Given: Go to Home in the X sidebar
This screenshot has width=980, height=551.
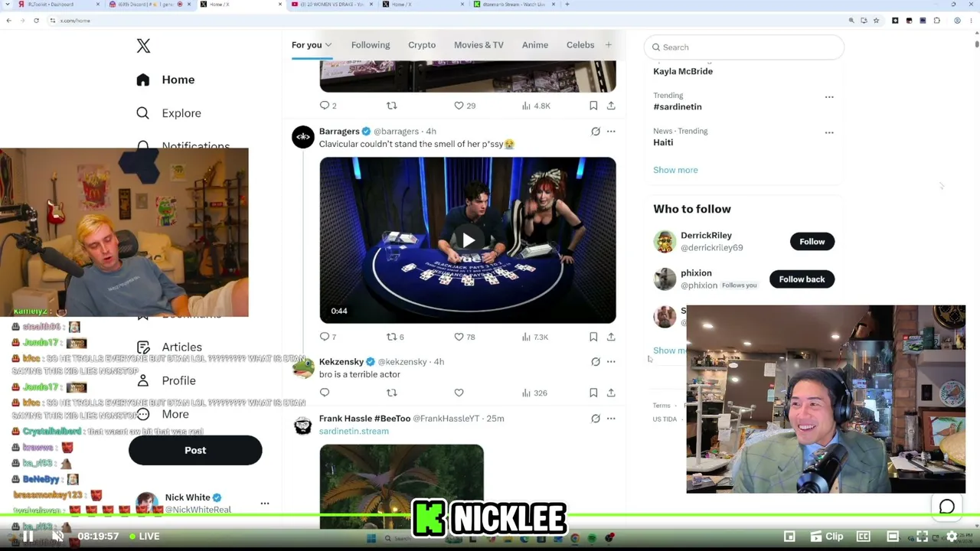Looking at the screenshot, I should pyautogui.click(x=166, y=80).
